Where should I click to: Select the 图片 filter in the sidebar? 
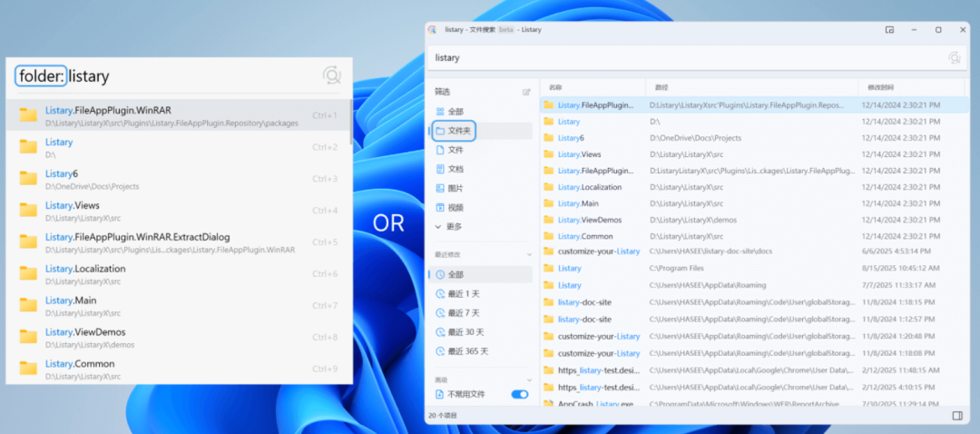(x=481, y=188)
